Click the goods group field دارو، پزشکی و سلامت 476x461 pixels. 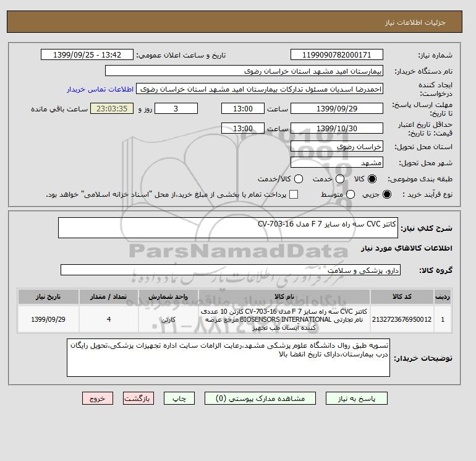[231, 270]
